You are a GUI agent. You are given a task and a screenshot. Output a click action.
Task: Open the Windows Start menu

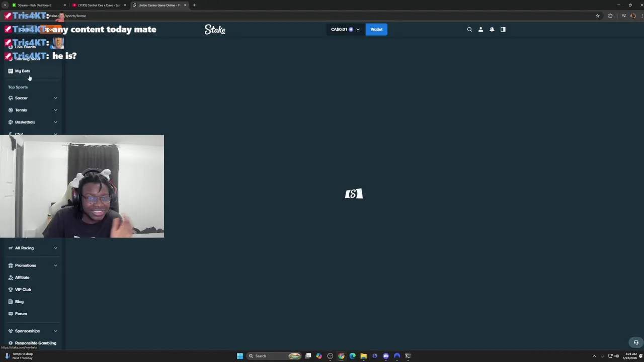[x=240, y=356]
